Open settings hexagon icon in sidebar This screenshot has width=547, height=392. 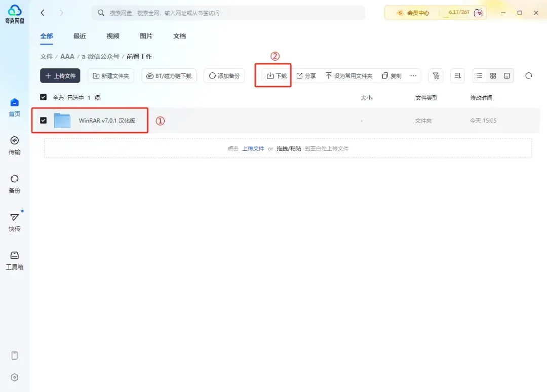[14, 377]
